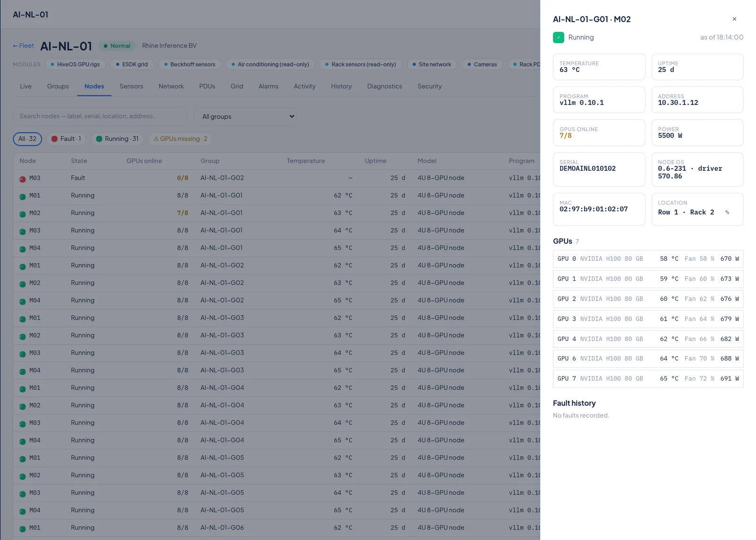Open the GPU 1 row at 673 W
Viewport: 756px width, 540px height.
tap(648, 279)
